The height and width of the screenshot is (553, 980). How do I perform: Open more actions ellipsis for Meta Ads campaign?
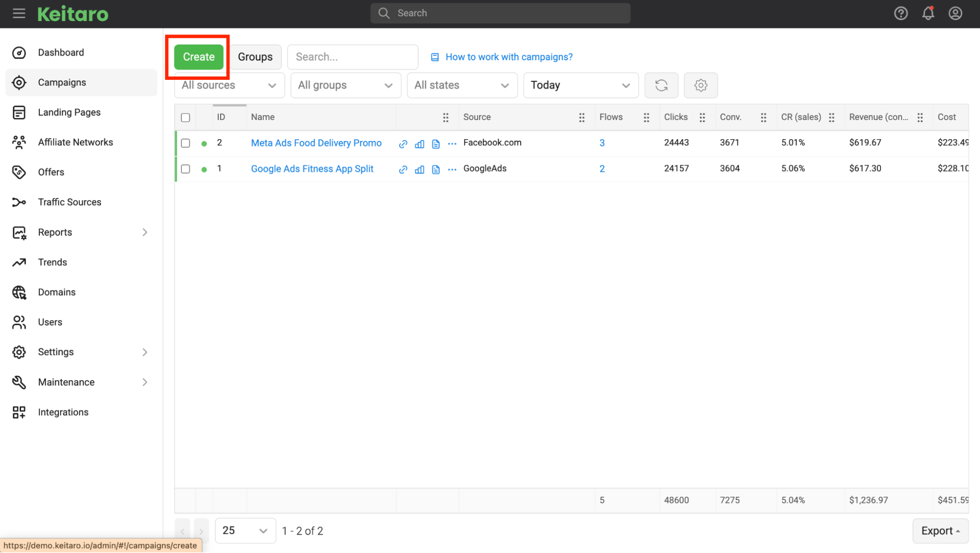click(452, 144)
